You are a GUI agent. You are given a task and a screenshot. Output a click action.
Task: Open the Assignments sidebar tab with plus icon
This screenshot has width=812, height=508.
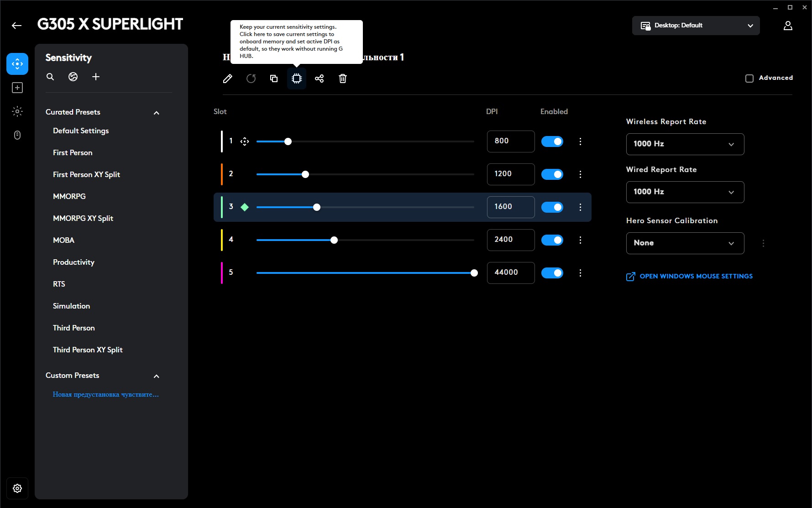(x=17, y=88)
